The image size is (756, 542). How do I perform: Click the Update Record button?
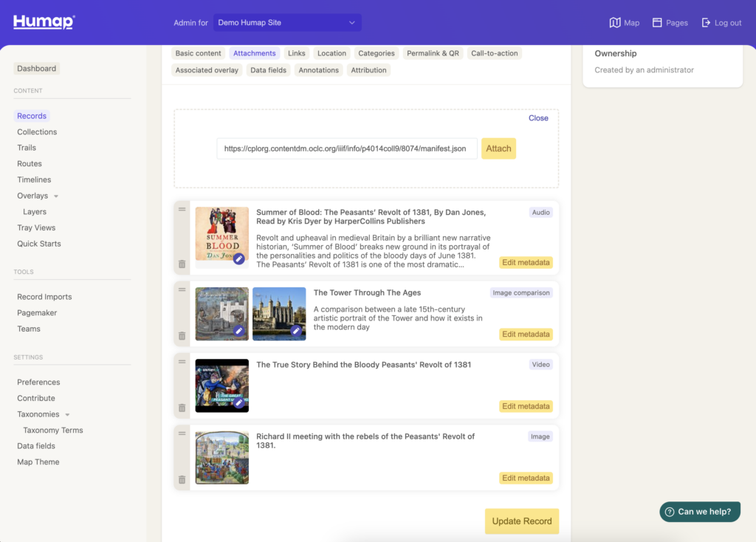coord(521,521)
